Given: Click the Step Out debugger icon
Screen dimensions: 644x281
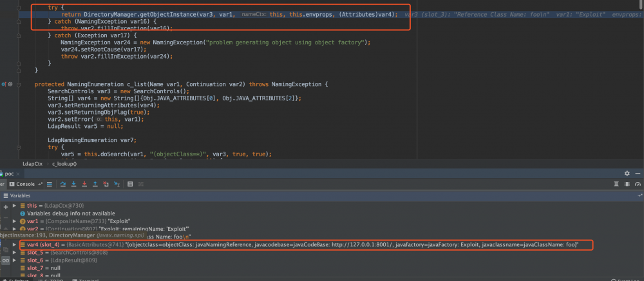Looking at the screenshot, I should (x=95, y=184).
